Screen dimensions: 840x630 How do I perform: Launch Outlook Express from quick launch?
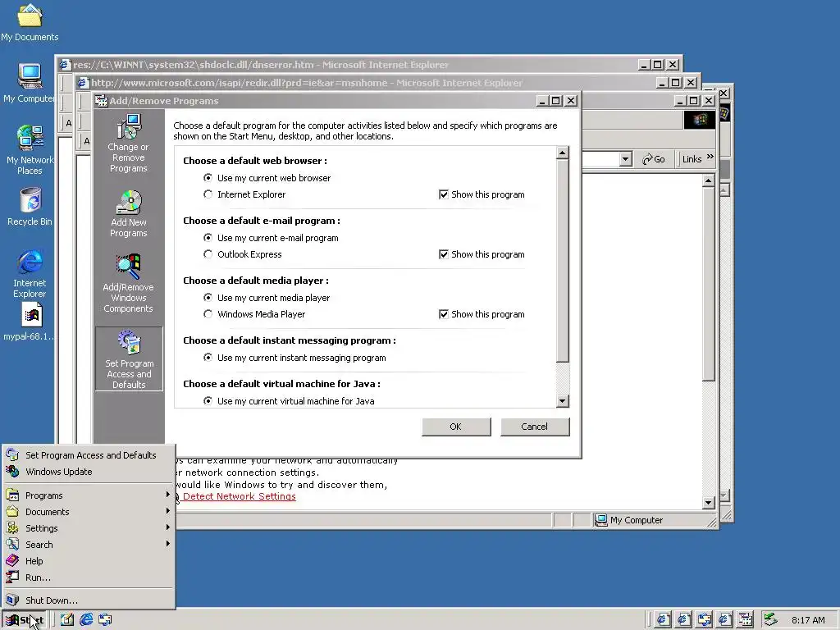coord(105,620)
